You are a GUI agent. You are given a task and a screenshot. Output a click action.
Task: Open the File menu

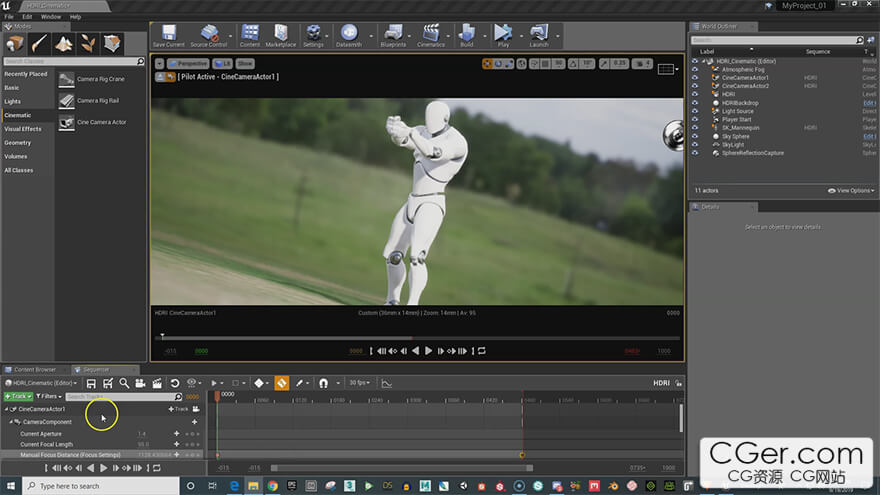click(9, 17)
